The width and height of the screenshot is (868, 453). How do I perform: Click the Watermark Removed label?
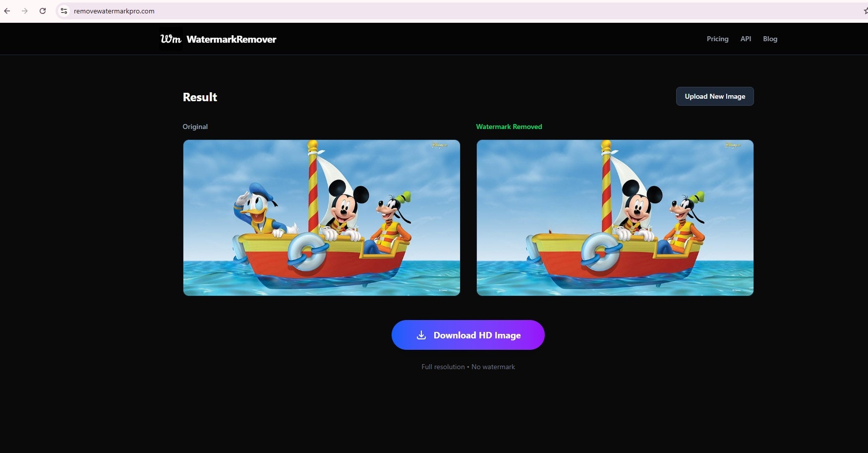[x=509, y=127]
